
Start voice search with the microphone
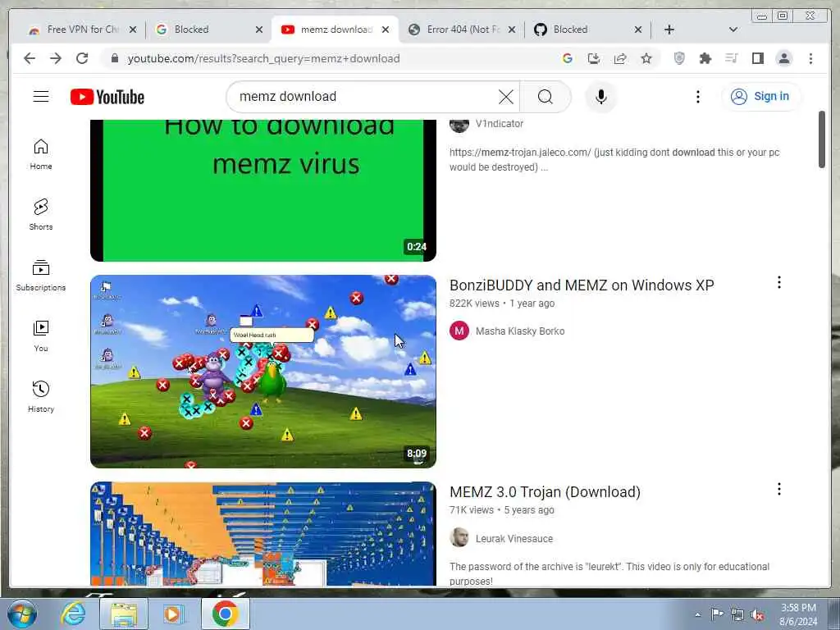pyautogui.click(x=601, y=97)
